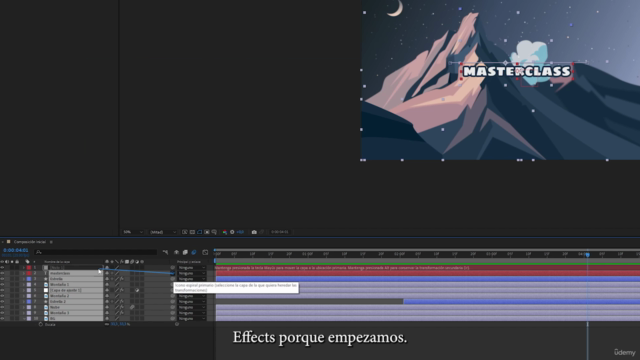Click the Principal y enlace column header

pos(189,262)
